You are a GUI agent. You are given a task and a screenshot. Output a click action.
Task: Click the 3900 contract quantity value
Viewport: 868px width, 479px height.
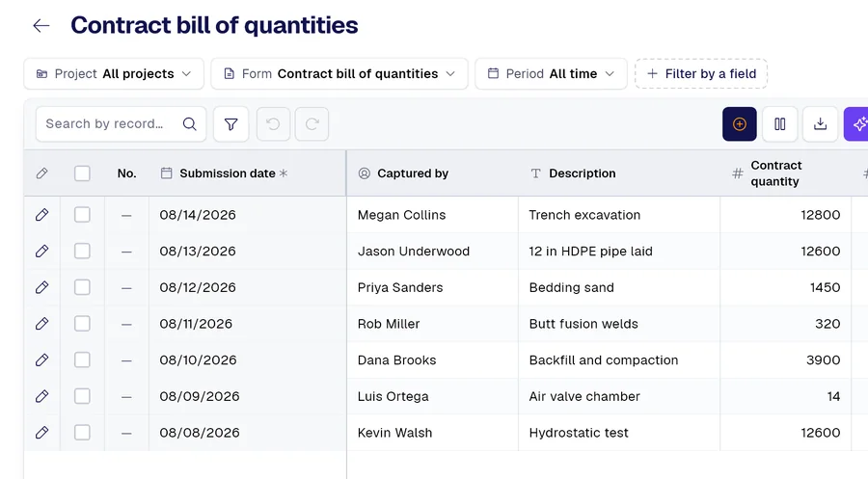click(x=824, y=360)
